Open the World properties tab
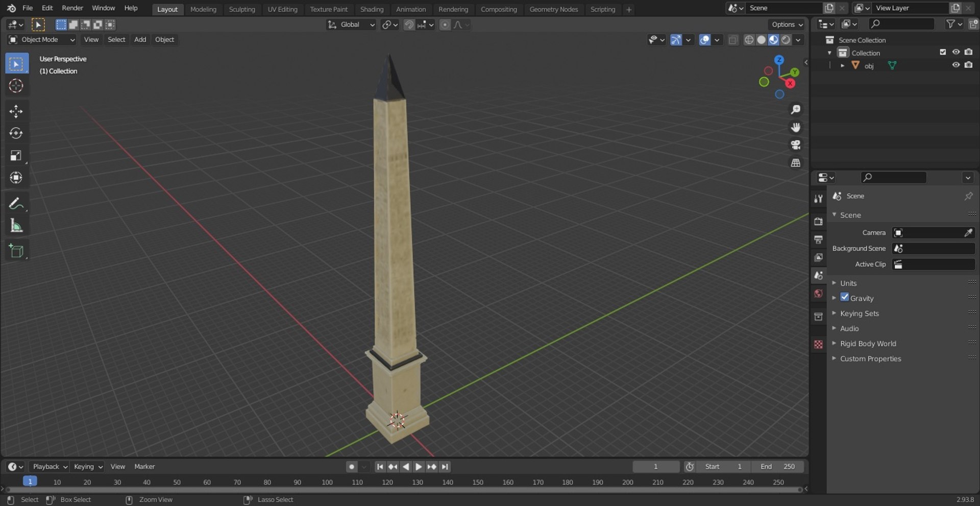This screenshot has width=980, height=506. [x=818, y=294]
